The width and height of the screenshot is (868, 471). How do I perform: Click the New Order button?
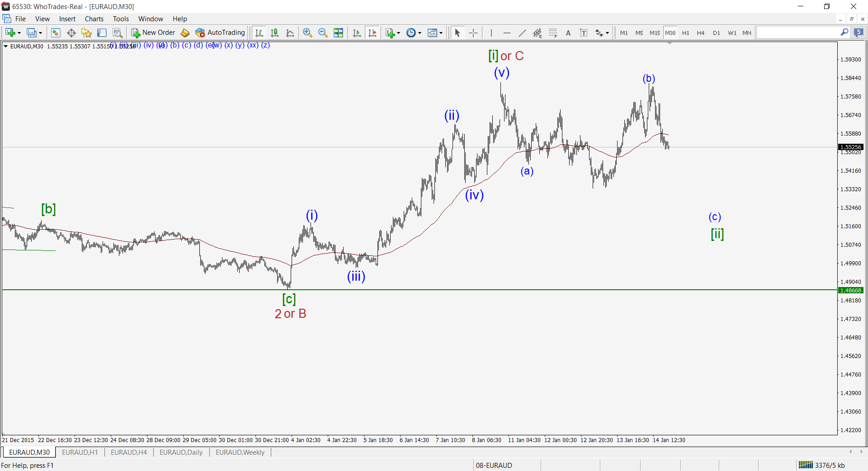pyautogui.click(x=153, y=33)
